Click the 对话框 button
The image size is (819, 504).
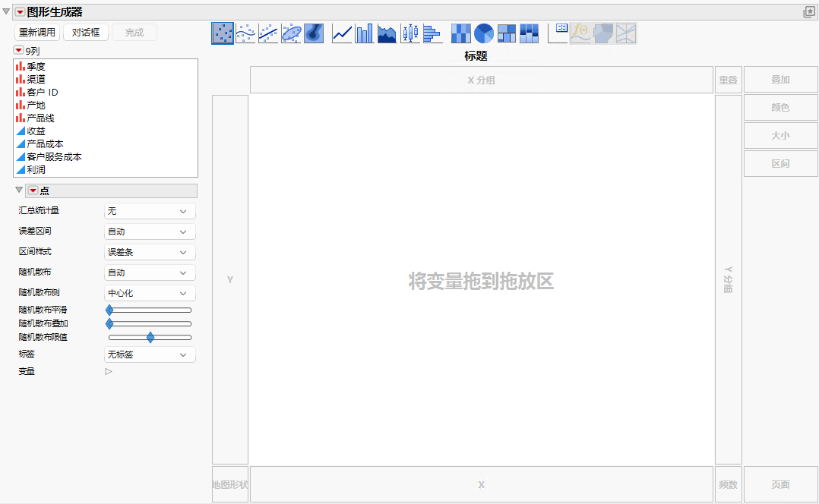(86, 33)
